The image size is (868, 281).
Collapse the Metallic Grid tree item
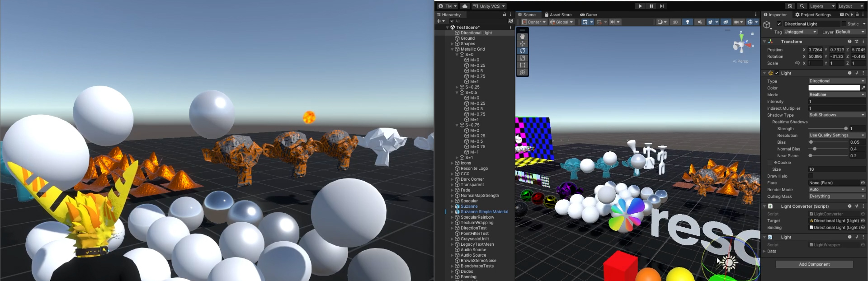(452, 49)
